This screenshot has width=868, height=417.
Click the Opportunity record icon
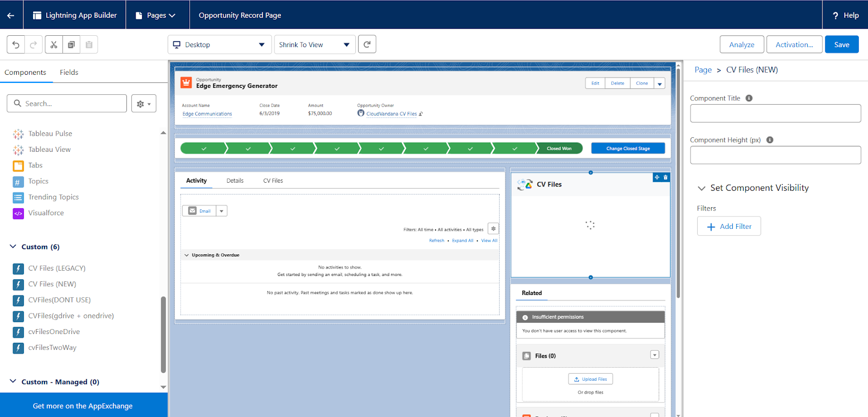186,82
